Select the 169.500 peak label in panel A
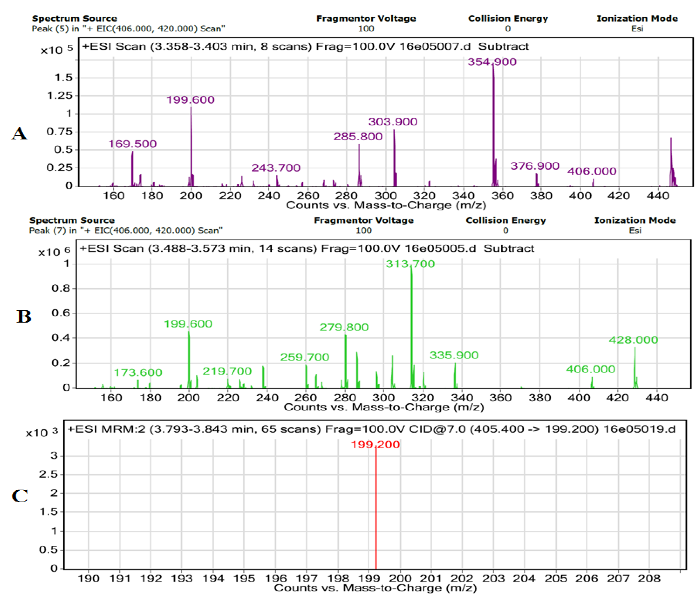The height and width of the screenshot is (600, 700). coord(132,144)
